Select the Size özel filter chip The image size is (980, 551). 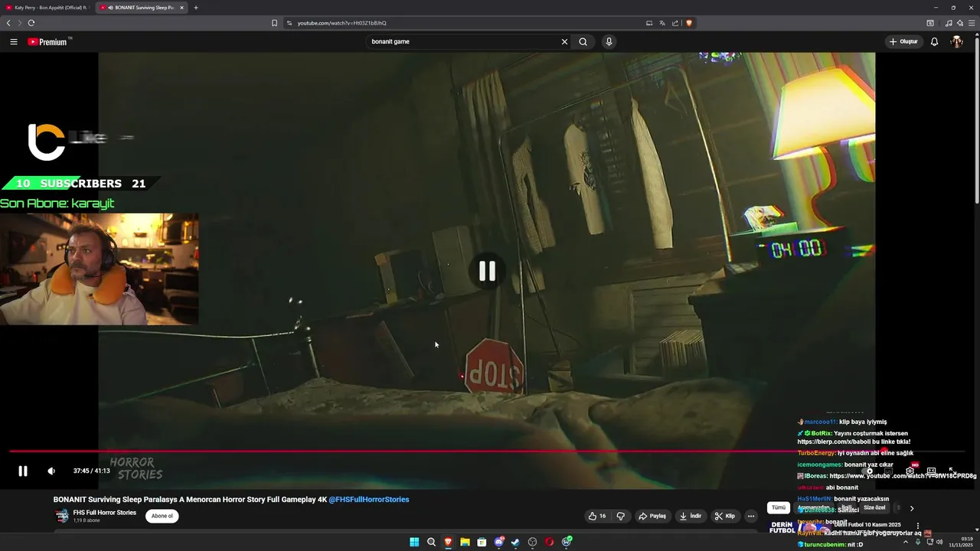(874, 507)
